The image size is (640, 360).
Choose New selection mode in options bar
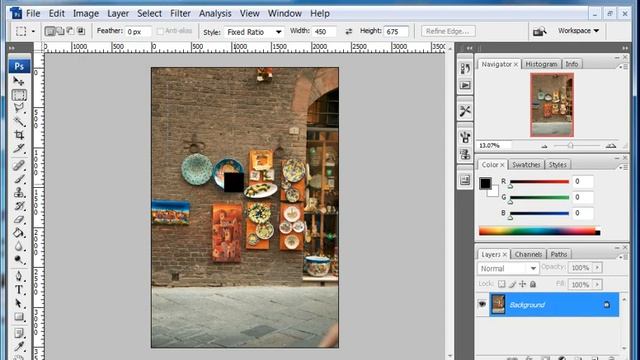[50, 31]
